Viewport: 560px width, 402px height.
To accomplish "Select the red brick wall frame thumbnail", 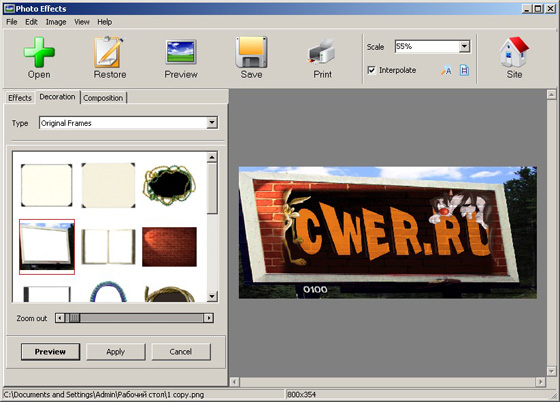I will coord(169,247).
